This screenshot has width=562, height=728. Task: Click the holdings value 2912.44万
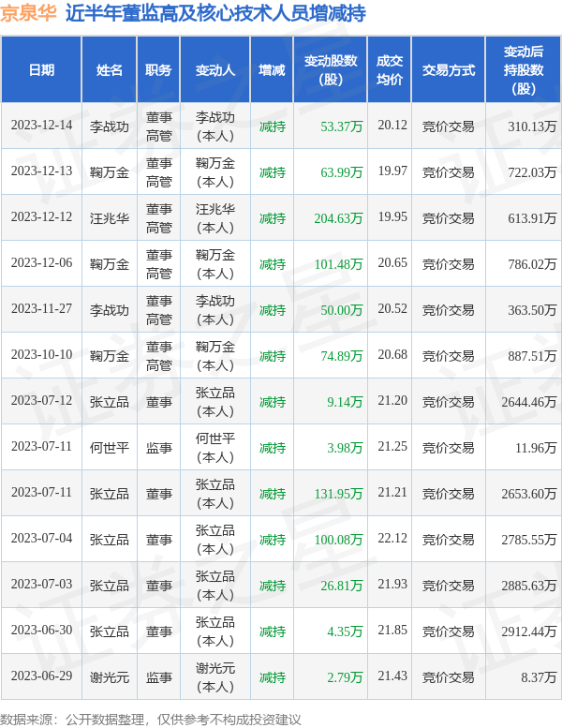coord(528,631)
